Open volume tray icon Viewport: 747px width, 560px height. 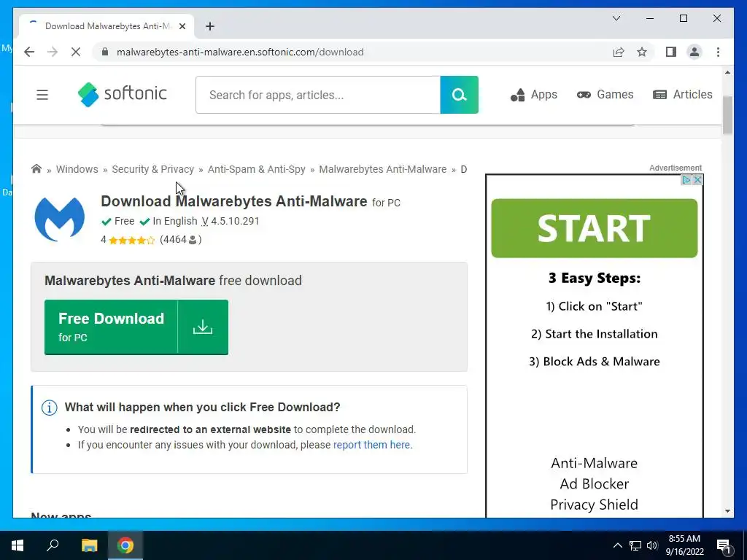(x=652, y=545)
